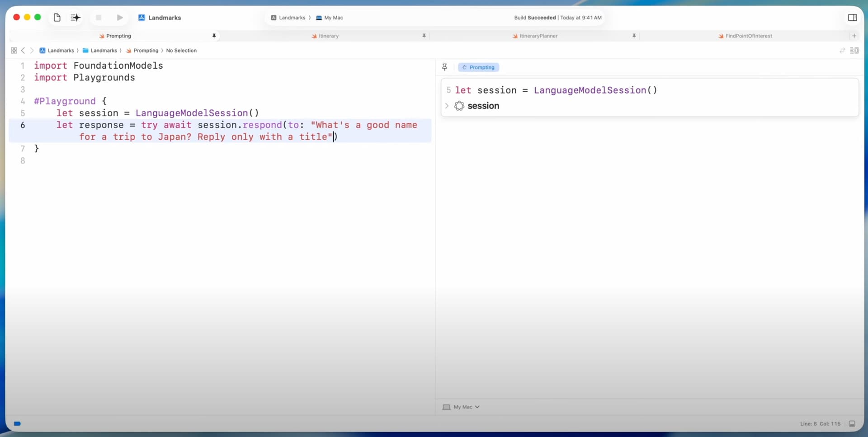Switch to the ItineraryPlanner tab

pos(535,36)
